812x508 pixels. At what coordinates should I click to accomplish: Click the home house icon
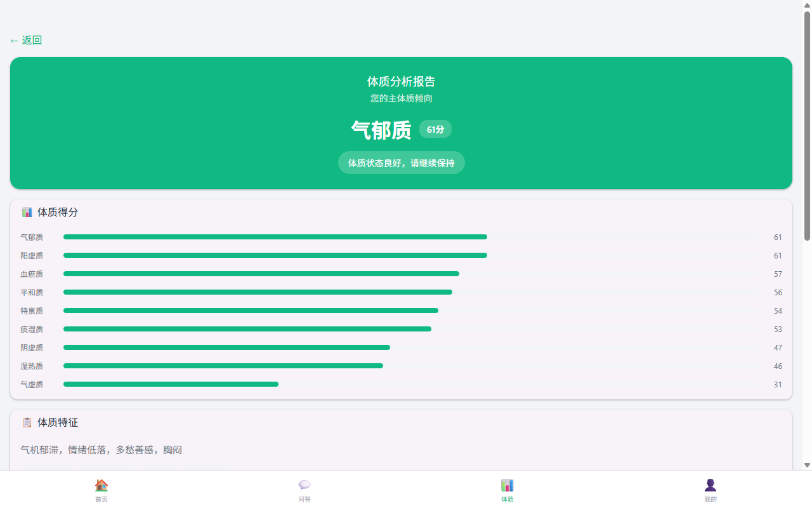point(101,485)
